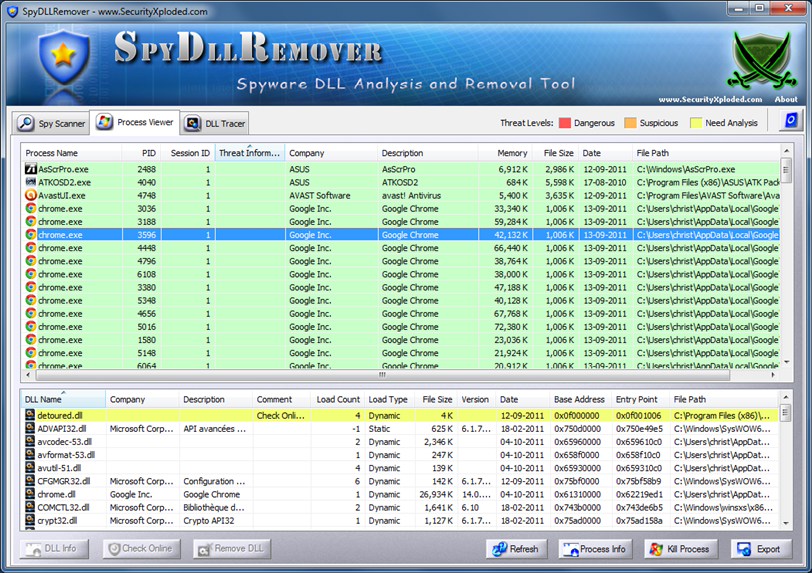Sort DLLs by Load Count header

338,399
